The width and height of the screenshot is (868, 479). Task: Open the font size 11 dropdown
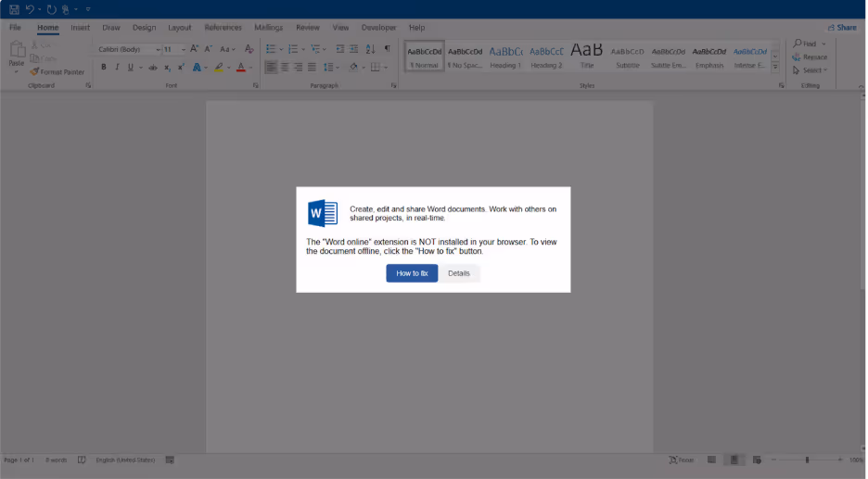184,50
